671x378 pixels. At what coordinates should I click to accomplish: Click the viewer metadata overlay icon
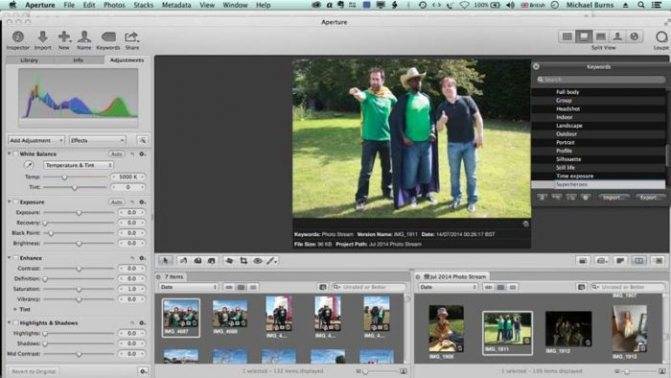tap(526, 224)
